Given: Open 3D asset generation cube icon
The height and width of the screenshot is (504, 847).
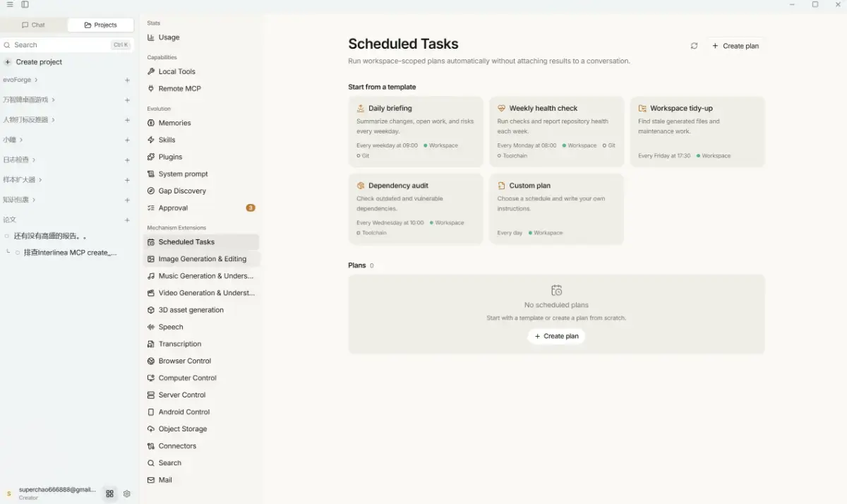Looking at the screenshot, I should click(x=151, y=310).
